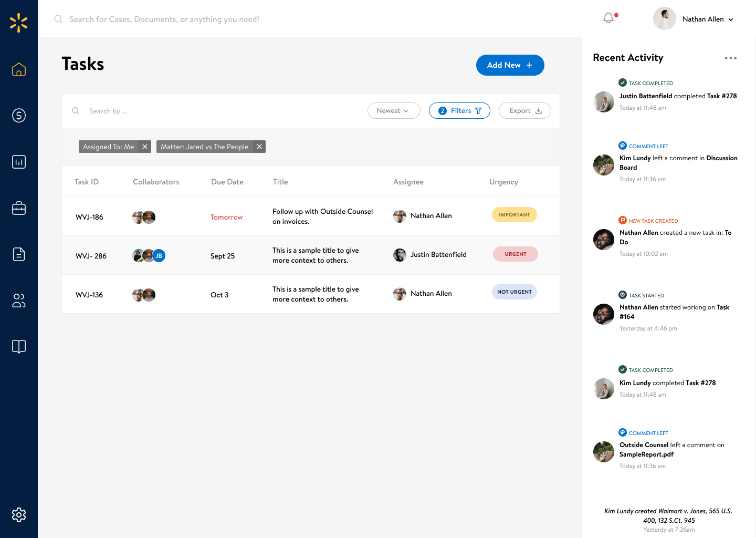Open the book library sidebar icon
This screenshot has width=756, height=538.
(19, 347)
